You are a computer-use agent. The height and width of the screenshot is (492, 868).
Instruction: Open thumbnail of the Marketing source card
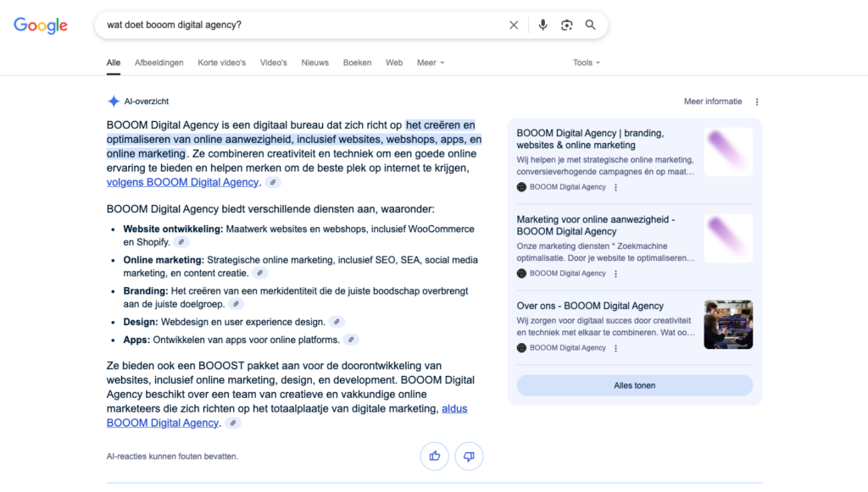[728, 238]
